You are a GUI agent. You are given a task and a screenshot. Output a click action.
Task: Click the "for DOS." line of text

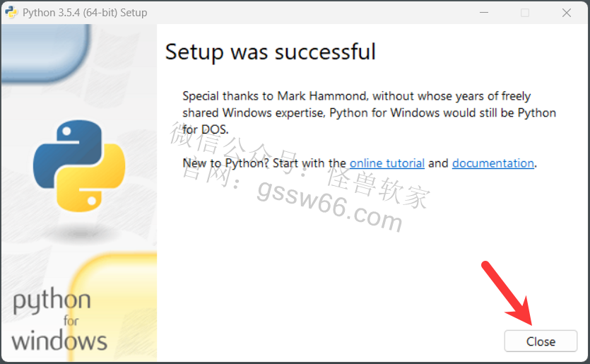pyautogui.click(x=206, y=129)
